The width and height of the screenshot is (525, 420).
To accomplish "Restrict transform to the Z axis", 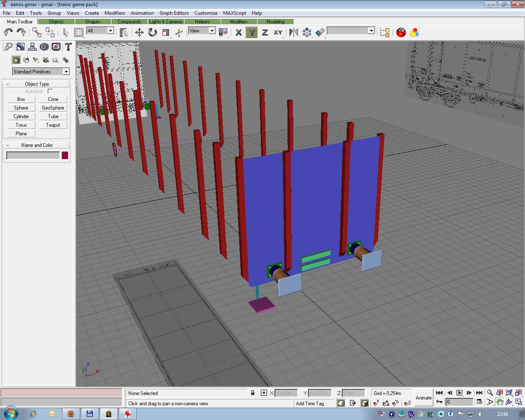I will (265, 32).
